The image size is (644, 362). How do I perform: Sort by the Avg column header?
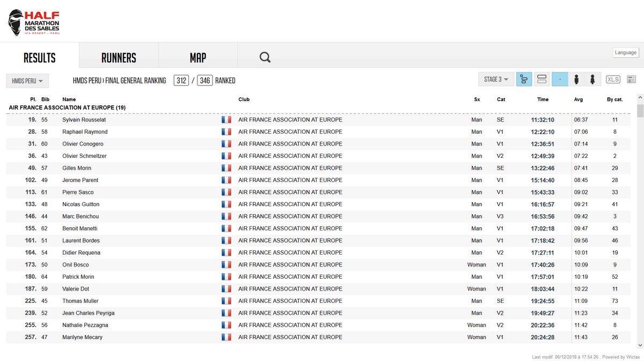pyautogui.click(x=579, y=99)
